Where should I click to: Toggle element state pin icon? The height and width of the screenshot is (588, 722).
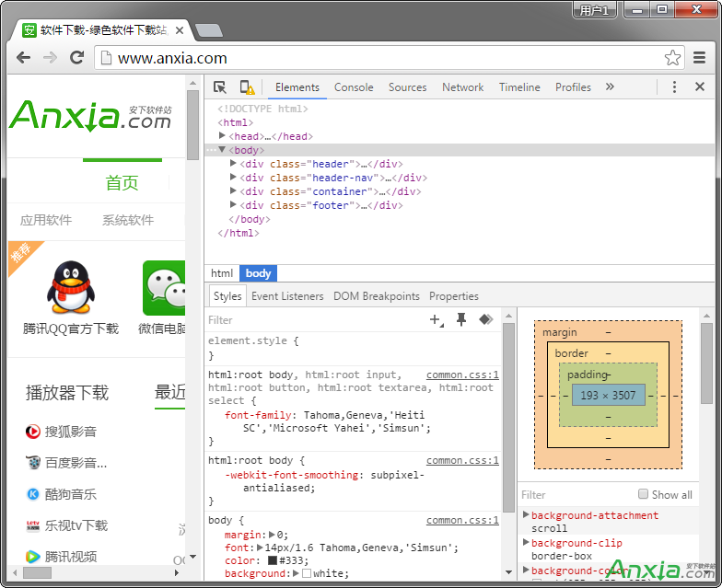pos(460,319)
